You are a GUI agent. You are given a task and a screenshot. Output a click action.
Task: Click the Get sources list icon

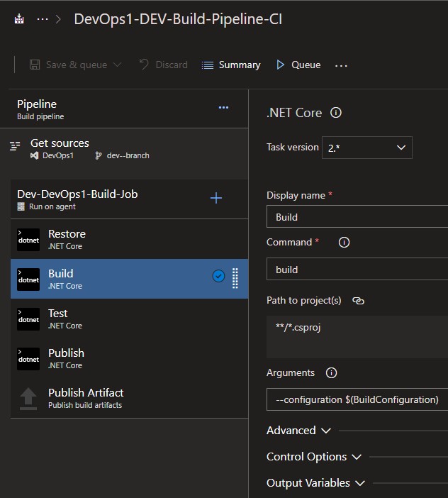[15, 146]
